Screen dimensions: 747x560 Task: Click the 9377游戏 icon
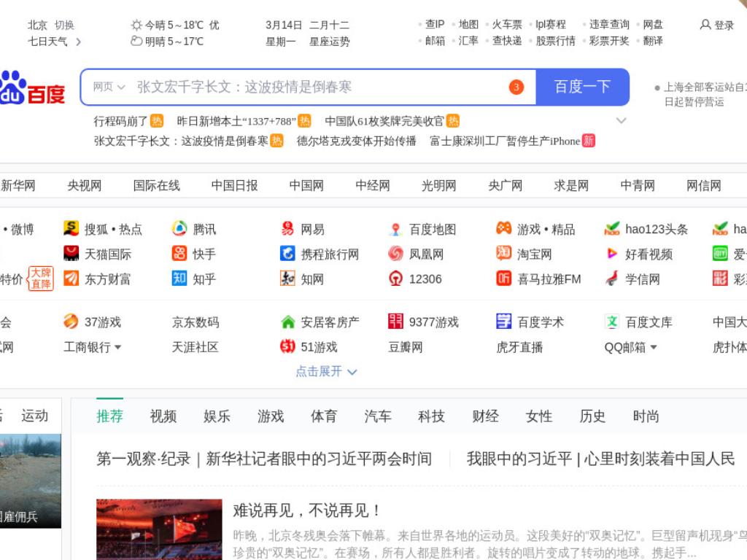395,322
